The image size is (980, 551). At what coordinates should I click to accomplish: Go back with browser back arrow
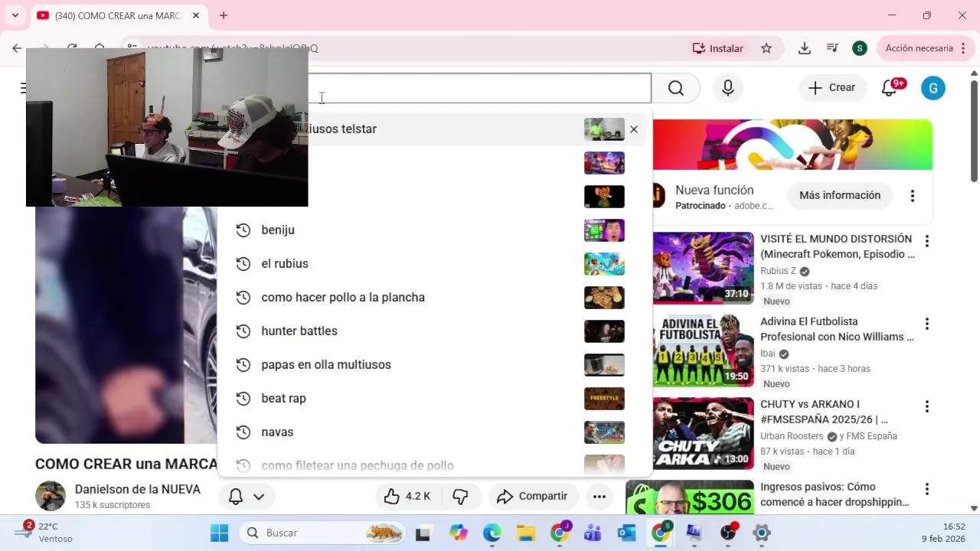point(17,48)
